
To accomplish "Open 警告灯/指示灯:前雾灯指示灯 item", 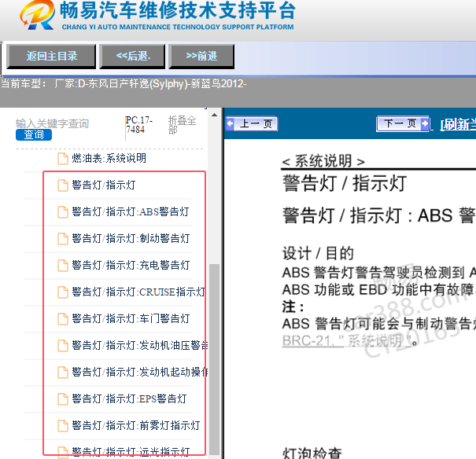I will click(136, 425).
